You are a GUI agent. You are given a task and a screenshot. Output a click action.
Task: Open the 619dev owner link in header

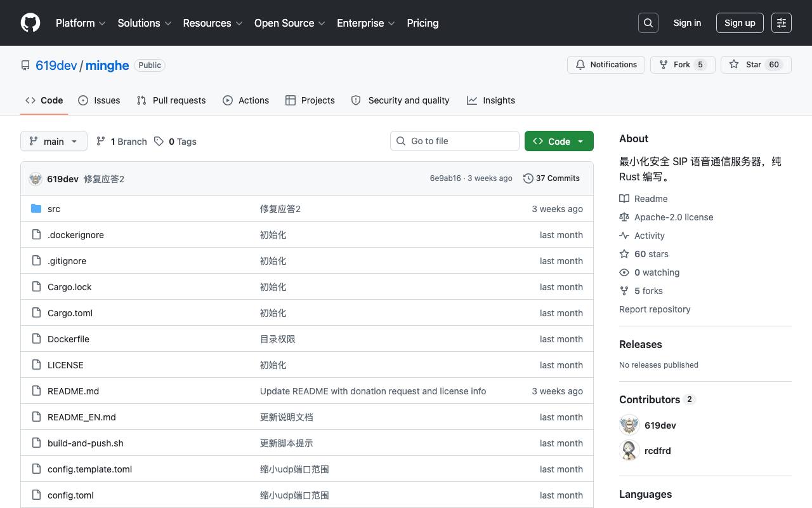pos(56,65)
